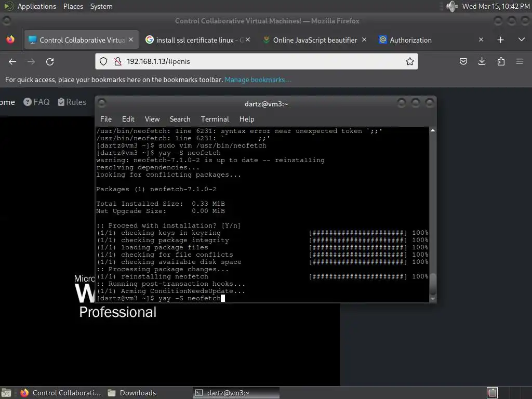This screenshot has height=399, width=532.
Task: Click the terminal scrollbar up arrow
Action: [x=433, y=130]
